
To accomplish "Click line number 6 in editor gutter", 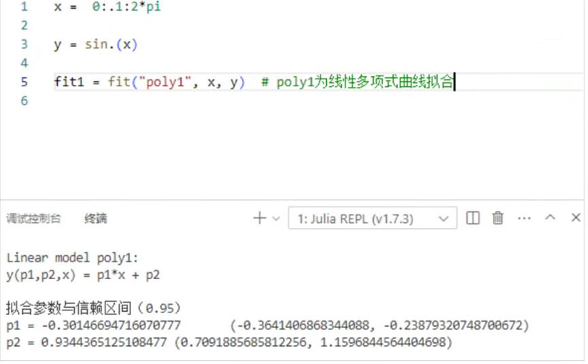I will (24, 101).
